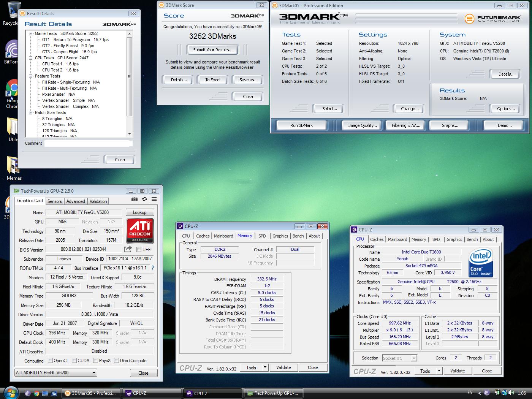Image resolution: width=532 pixels, height=399 pixels.
Task: Click the ATI Radeon Graphics logo
Action: tap(140, 231)
